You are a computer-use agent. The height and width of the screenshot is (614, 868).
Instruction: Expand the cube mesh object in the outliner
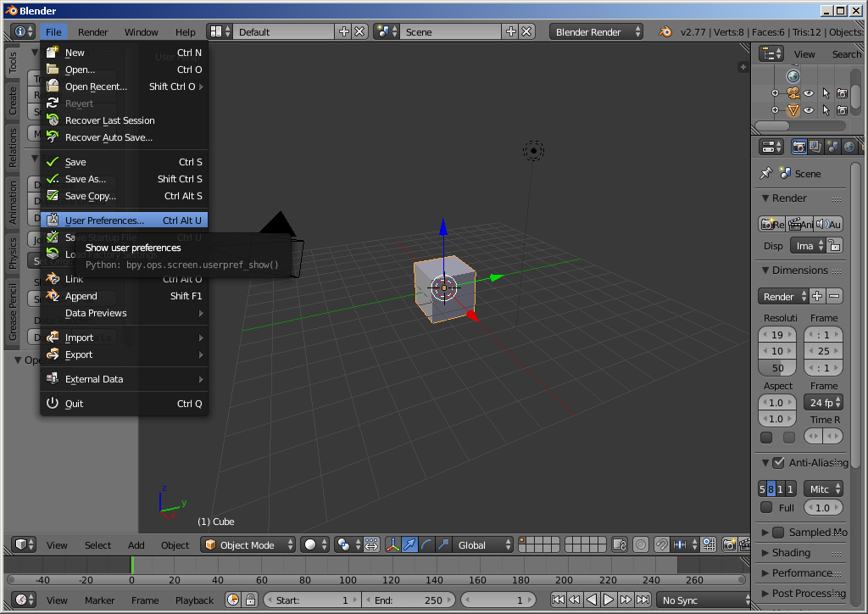pyautogui.click(x=775, y=109)
